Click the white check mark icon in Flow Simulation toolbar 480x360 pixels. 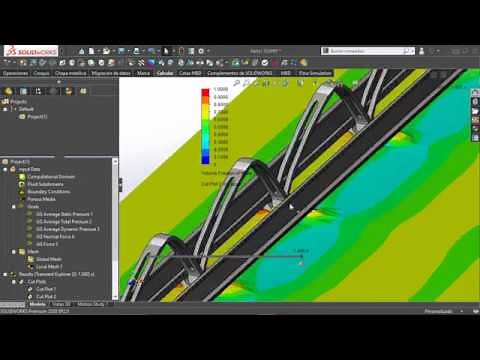[x=265, y=62]
